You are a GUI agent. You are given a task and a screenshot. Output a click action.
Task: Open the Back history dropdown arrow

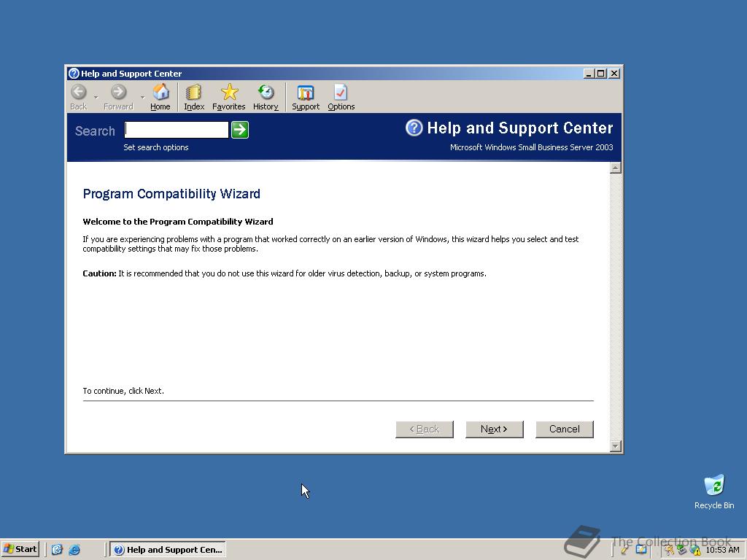tap(96, 97)
